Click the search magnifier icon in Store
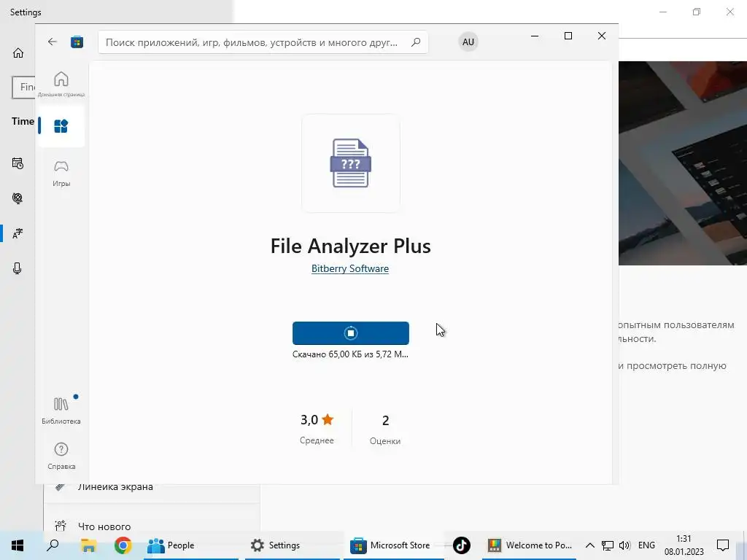The image size is (747, 560). 416,42
